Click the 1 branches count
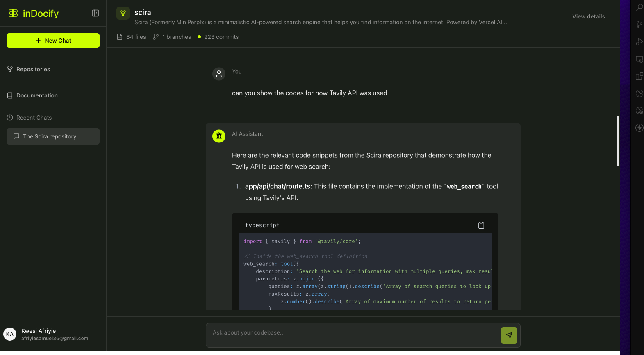The height and width of the screenshot is (355, 644). [x=172, y=37]
